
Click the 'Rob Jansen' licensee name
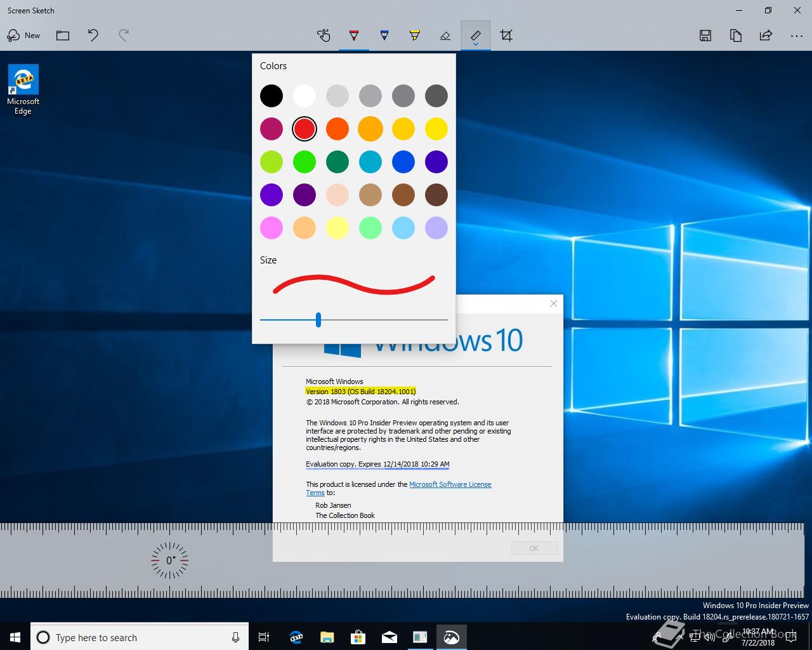(x=333, y=505)
